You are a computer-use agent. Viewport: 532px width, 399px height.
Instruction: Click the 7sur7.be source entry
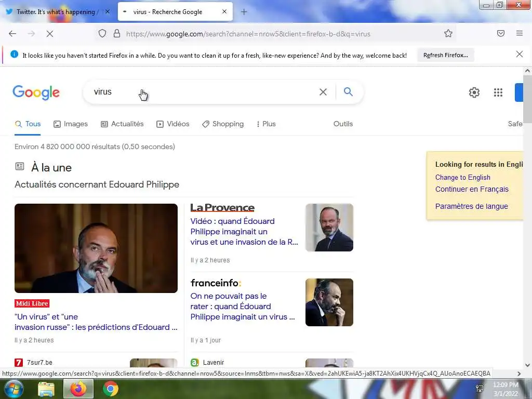point(34,362)
